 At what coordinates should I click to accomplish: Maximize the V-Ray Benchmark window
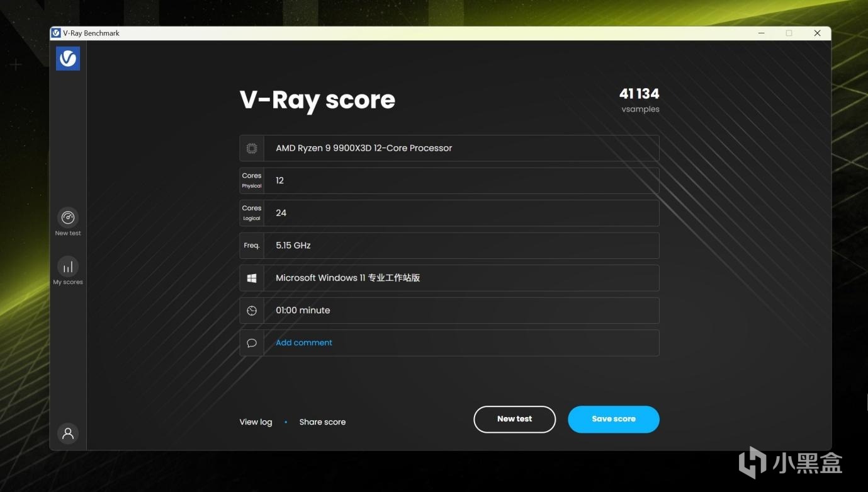point(789,33)
